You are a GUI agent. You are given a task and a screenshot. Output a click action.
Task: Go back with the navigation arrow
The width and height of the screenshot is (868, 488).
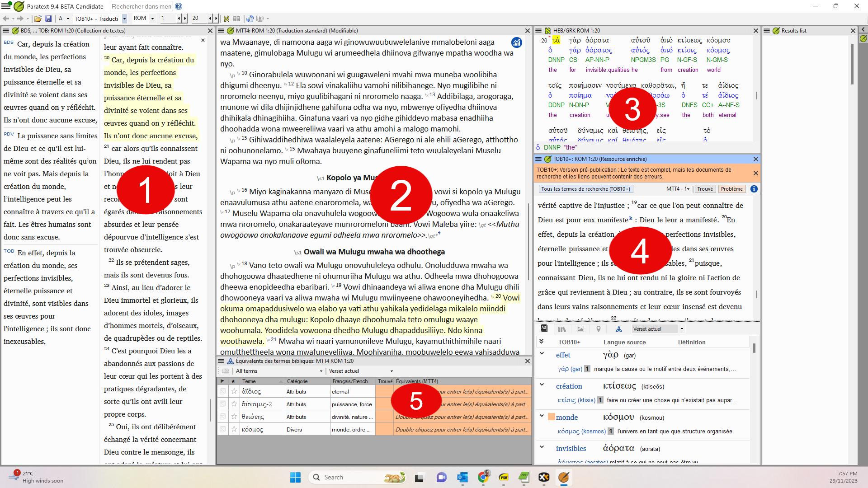point(6,19)
